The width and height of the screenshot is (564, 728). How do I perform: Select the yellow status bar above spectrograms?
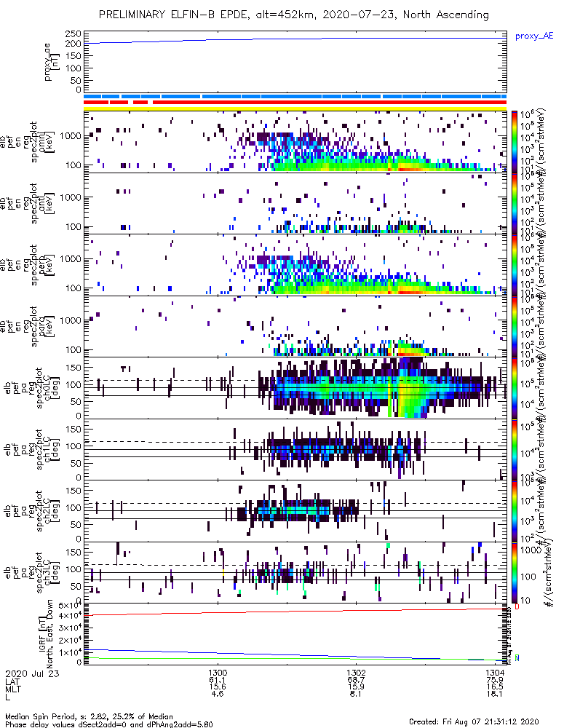click(295, 108)
